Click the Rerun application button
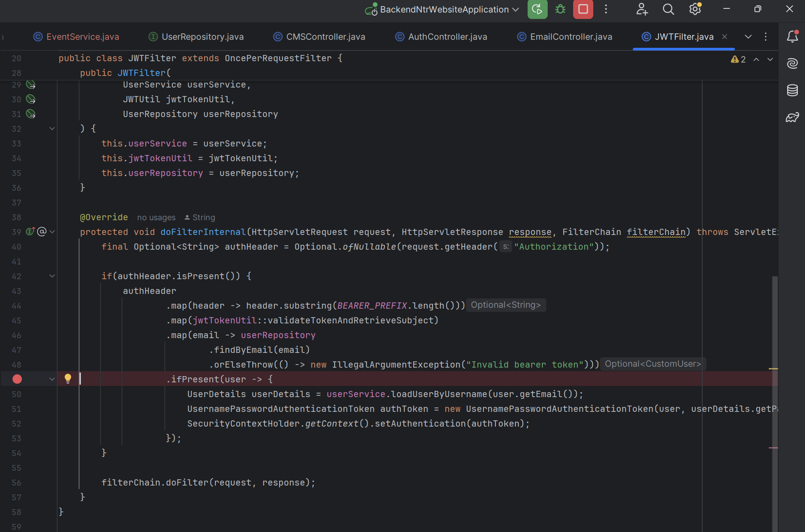This screenshot has width=805, height=532. click(537, 9)
